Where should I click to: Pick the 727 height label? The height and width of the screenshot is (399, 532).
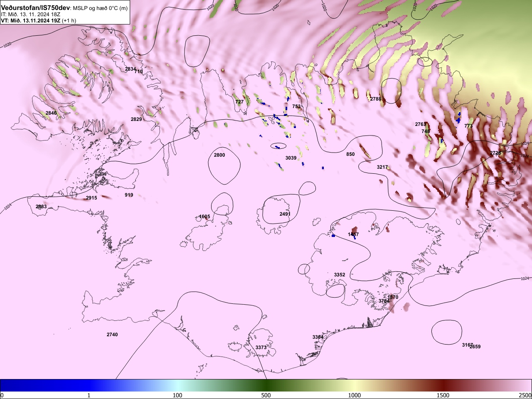coord(239,102)
